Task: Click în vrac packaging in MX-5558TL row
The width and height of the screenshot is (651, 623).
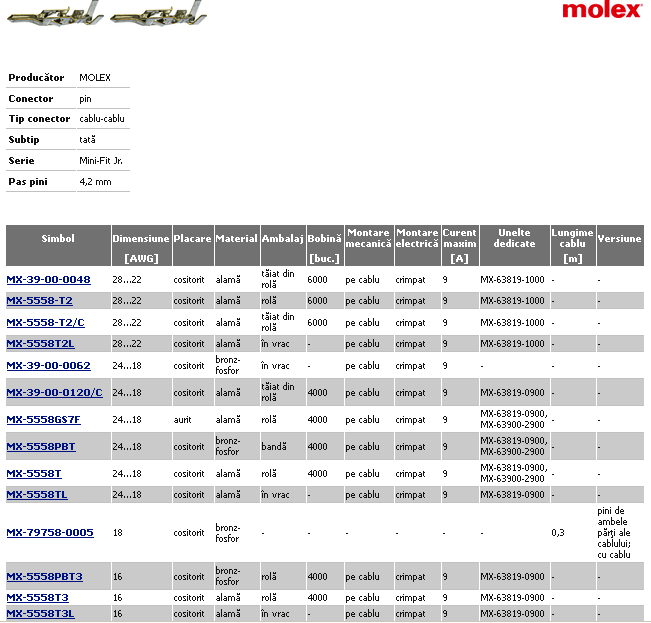Action: click(x=275, y=495)
